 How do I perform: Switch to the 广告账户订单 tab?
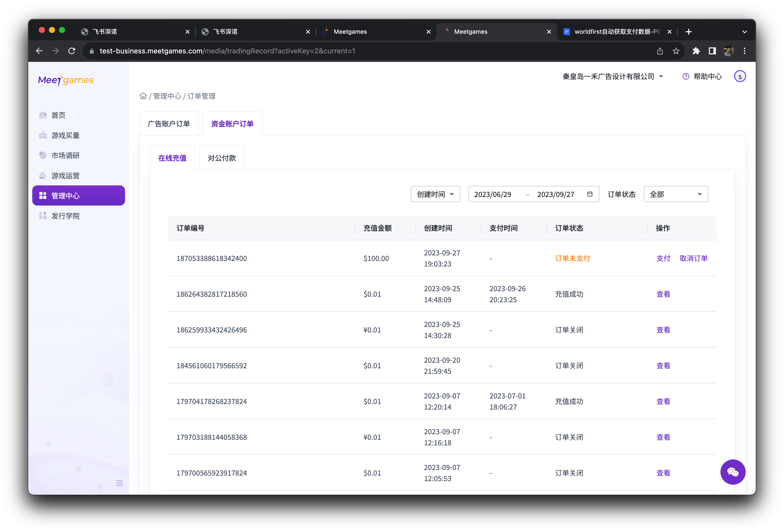click(x=169, y=124)
